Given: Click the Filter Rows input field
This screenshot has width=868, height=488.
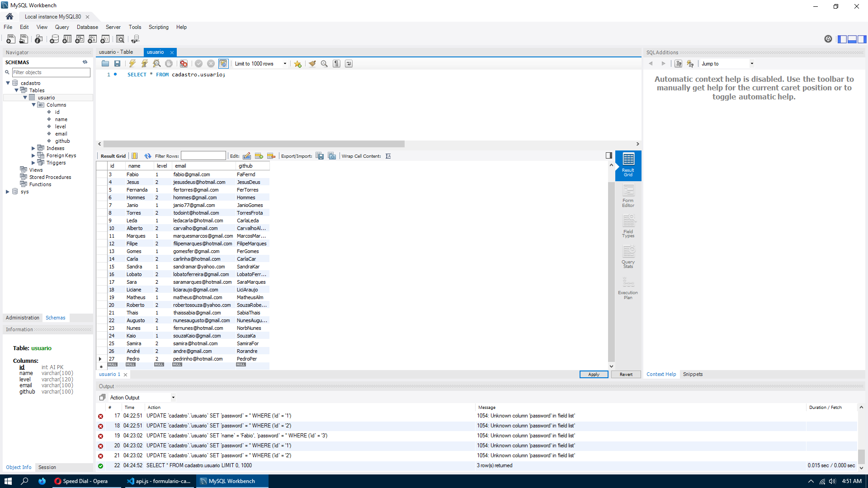Looking at the screenshot, I should pyautogui.click(x=203, y=156).
